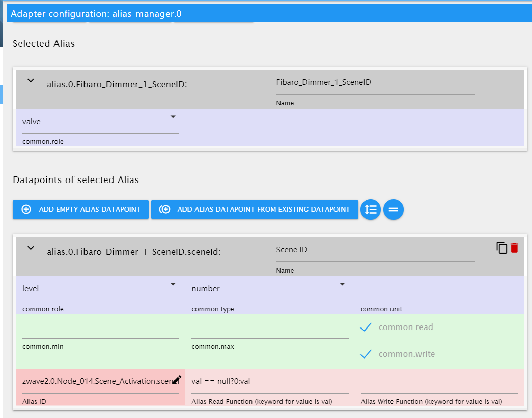
Task: Collapse the alias.0.Fibaro_Dimmer_1_SceneID card
Action: (30, 80)
